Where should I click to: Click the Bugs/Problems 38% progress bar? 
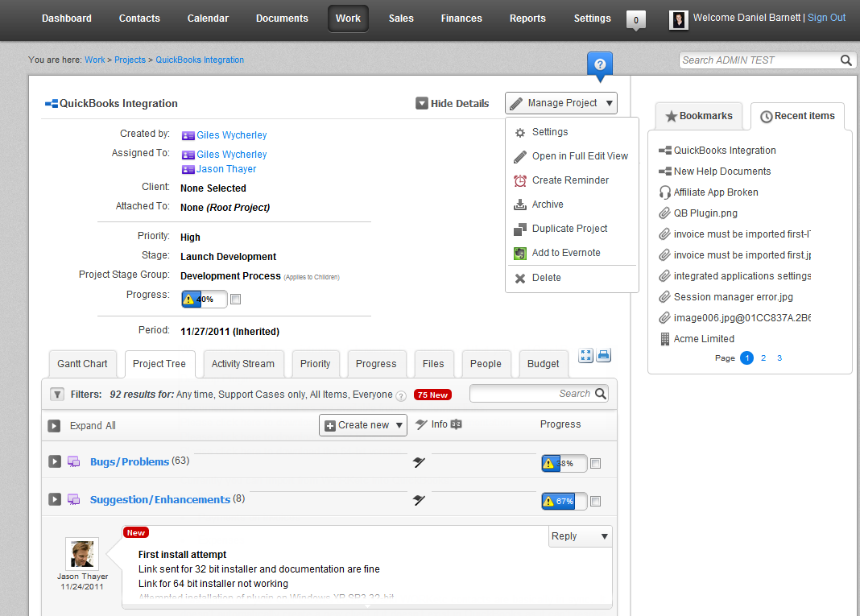(564, 464)
